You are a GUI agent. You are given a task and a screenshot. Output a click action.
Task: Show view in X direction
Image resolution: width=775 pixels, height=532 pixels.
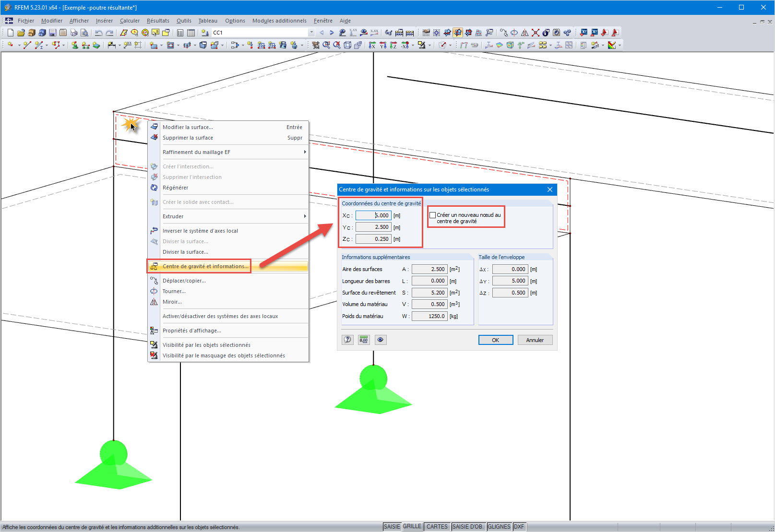pyautogui.click(x=372, y=45)
